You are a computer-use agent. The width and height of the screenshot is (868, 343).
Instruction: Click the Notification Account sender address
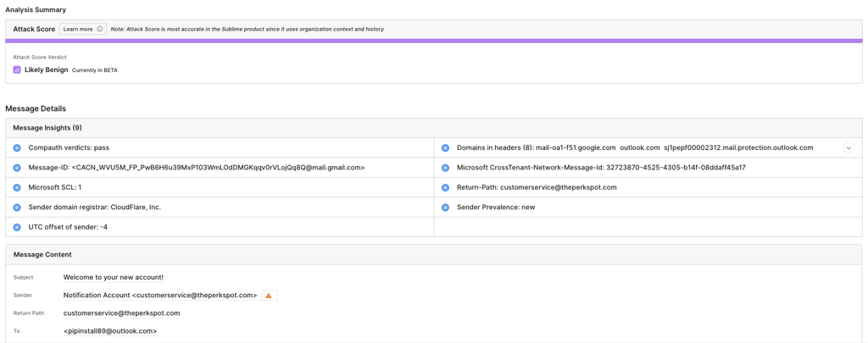[160, 296]
